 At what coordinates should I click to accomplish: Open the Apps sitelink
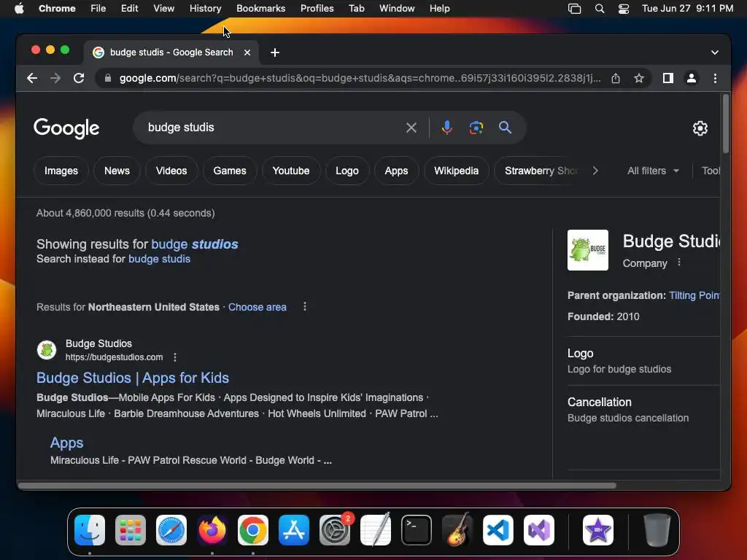click(66, 443)
